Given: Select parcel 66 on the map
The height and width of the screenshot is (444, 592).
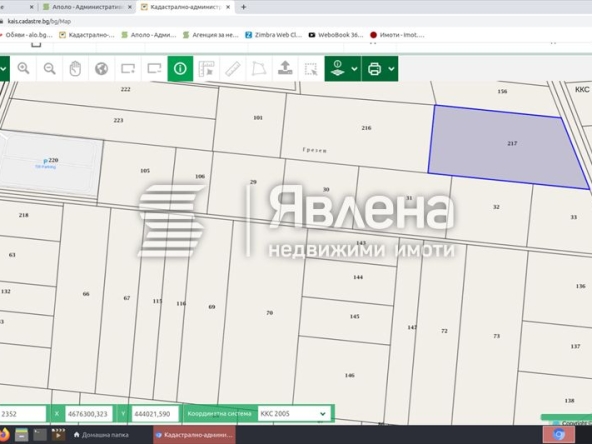Looking at the screenshot, I should pyautogui.click(x=80, y=298).
